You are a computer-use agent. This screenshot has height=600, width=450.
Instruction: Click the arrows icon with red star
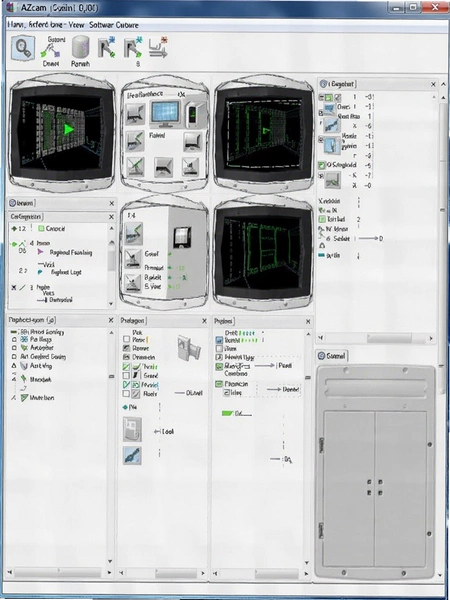tap(158, 47)
